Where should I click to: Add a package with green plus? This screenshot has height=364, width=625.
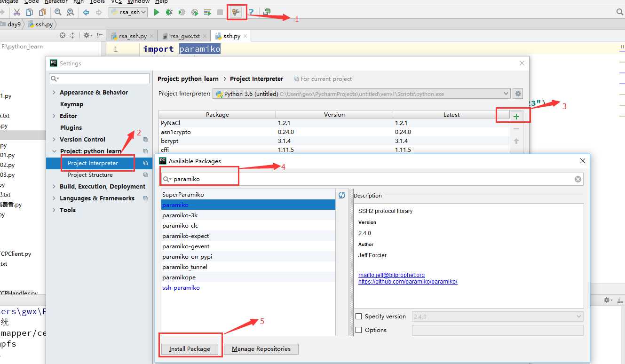coord(516,117)
